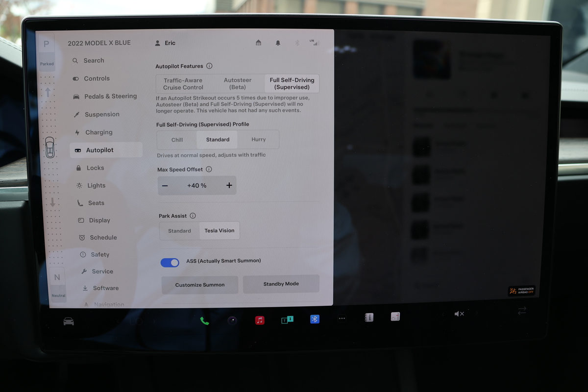Image resolution: width=588 pixels, height=392 pixels.
Task: Set Park Assist to Tesla Vision
Action: pos(220,231)
